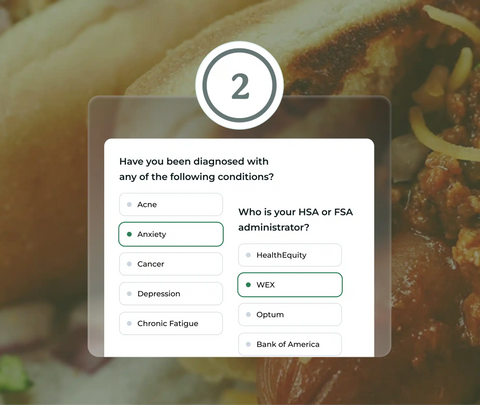Click the green dot beside Anxiety

[x=129, y=234]
